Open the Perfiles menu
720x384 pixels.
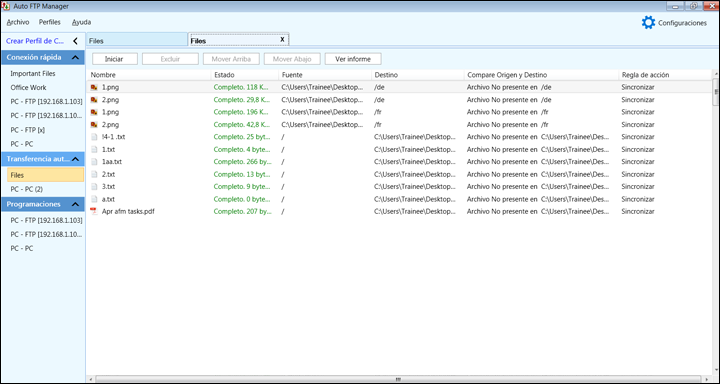(50, 22)
